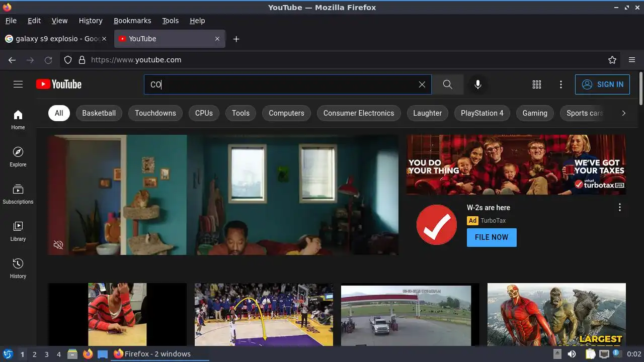Select the PlayStation 4 filter chip
644x362 pixels.
point(482,113)
